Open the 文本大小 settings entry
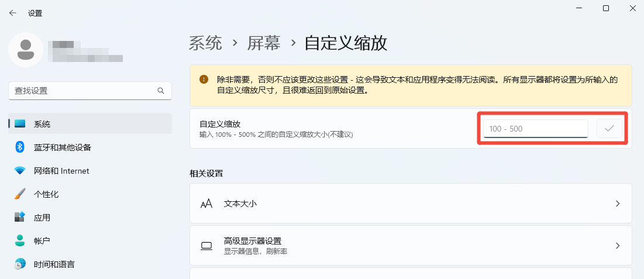The height and width of the screenshot is (279, 644). (x=240, y=204)
